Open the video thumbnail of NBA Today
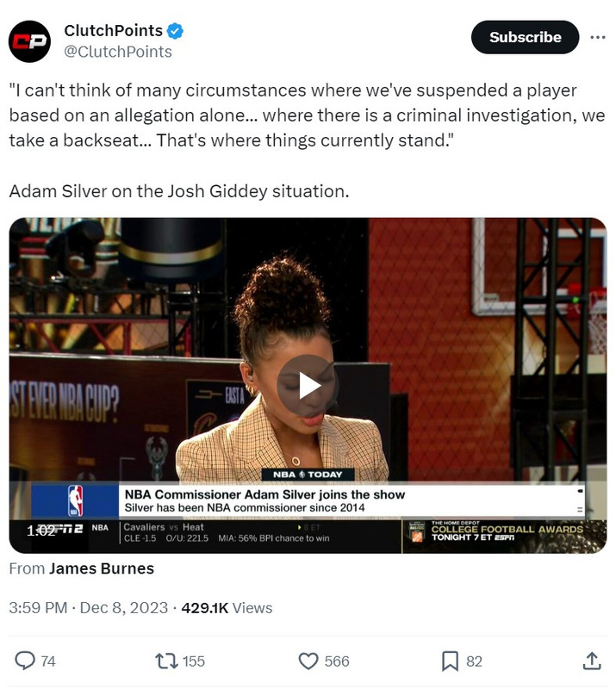 (308, 385)
